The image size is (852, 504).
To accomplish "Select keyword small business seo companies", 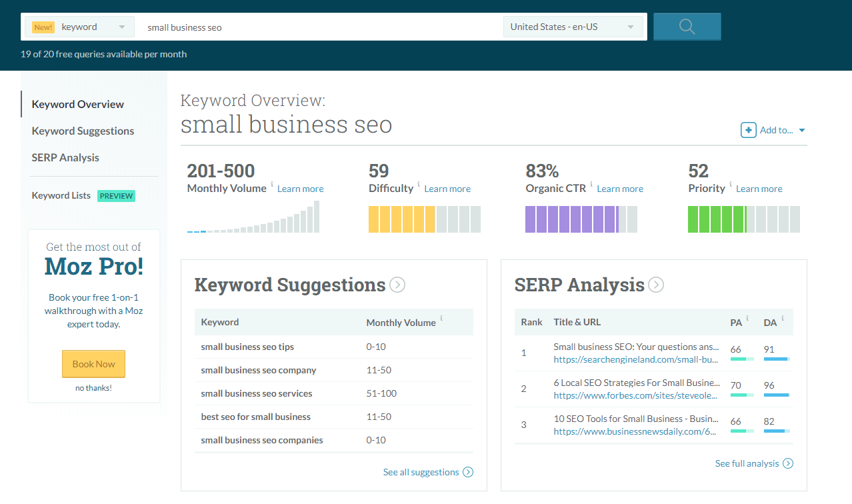I will pyautogui.click(x=262, y=440).
